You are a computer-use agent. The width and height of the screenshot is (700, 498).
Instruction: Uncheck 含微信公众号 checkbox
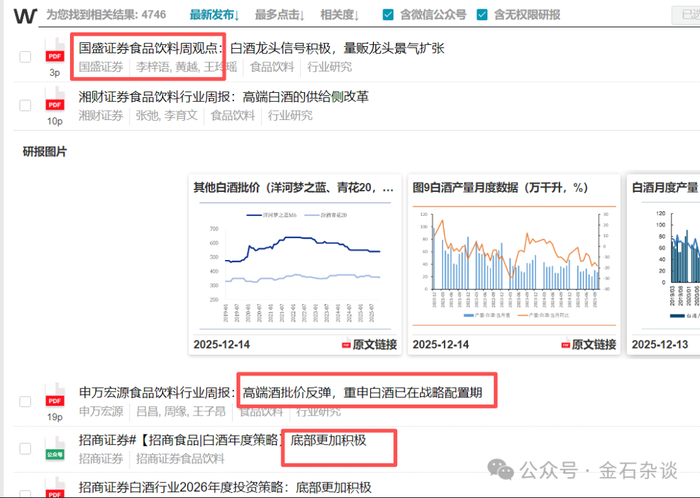click(x=388, y=15)
